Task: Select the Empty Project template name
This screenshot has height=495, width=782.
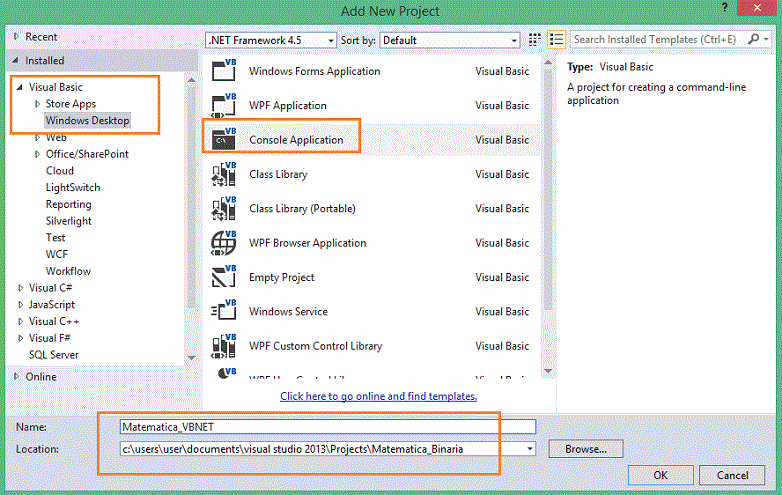Action: [282, 277]
